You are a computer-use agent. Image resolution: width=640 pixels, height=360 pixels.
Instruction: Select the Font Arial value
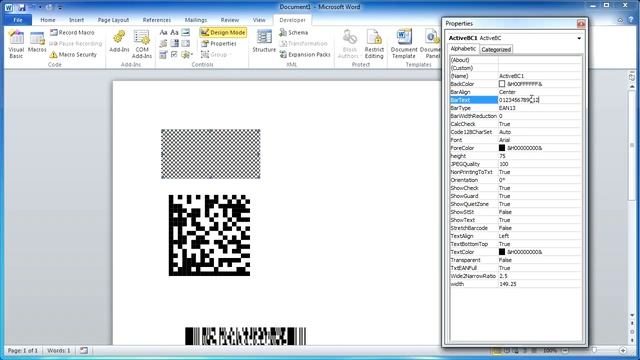540,140
